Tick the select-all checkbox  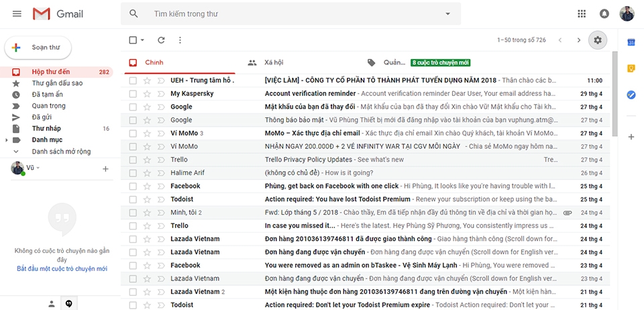pyautogui.click(x=133, y=40)
